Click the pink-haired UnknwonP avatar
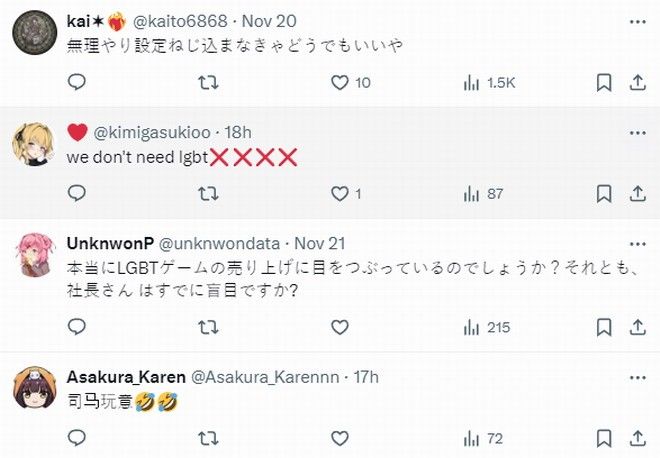This screenshot has height=458, width=660. point(33,257)
